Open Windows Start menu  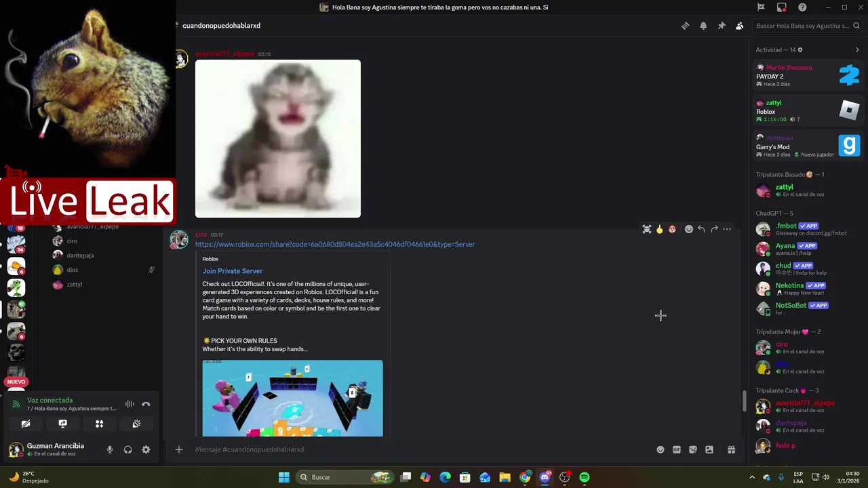point(284,477)
